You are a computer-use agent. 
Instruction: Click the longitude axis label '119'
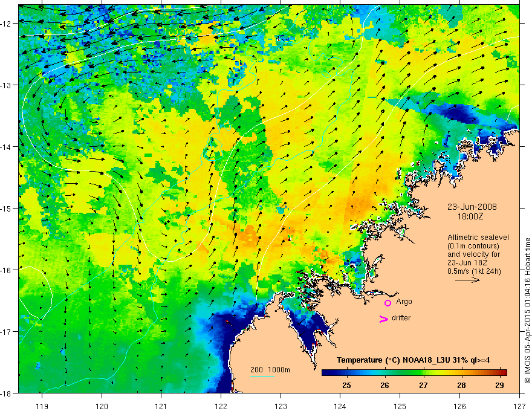(42, 406)
